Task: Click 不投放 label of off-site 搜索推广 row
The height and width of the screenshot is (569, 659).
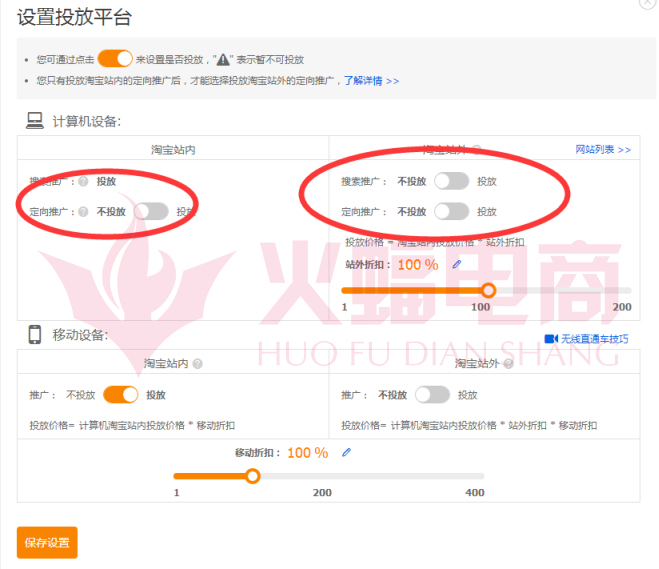Action: 412,181
